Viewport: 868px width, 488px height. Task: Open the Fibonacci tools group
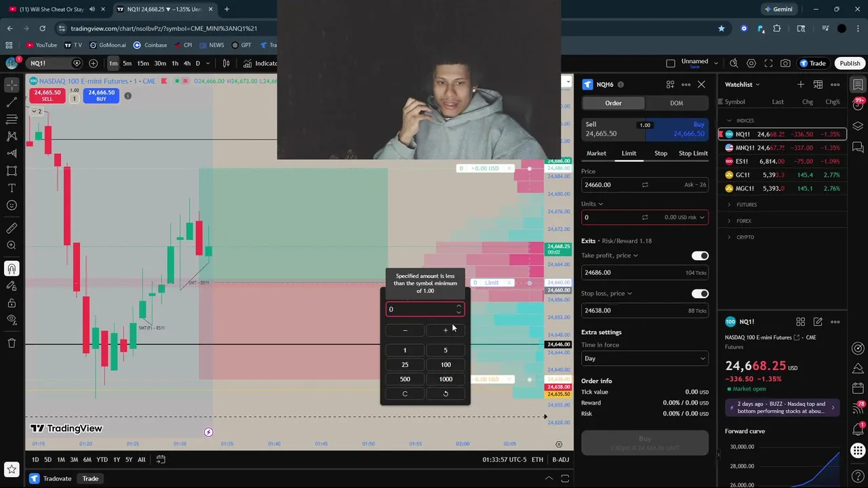[12, 119]
